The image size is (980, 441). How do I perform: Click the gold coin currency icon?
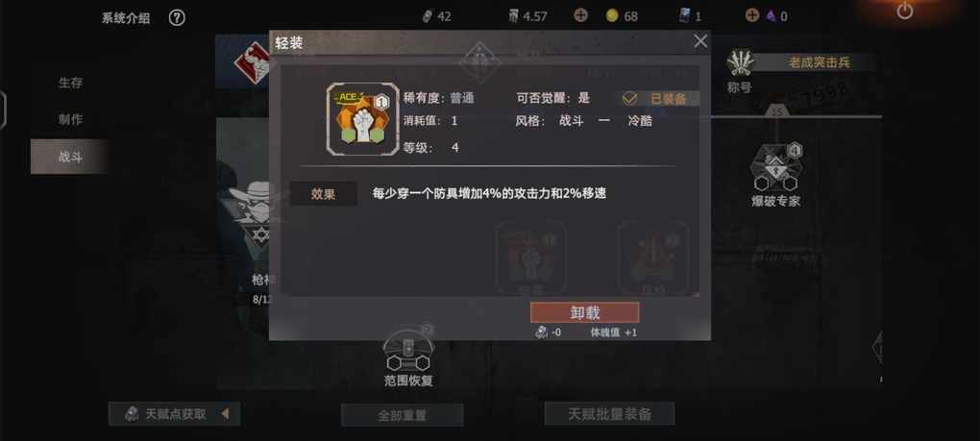coord(613,16)
